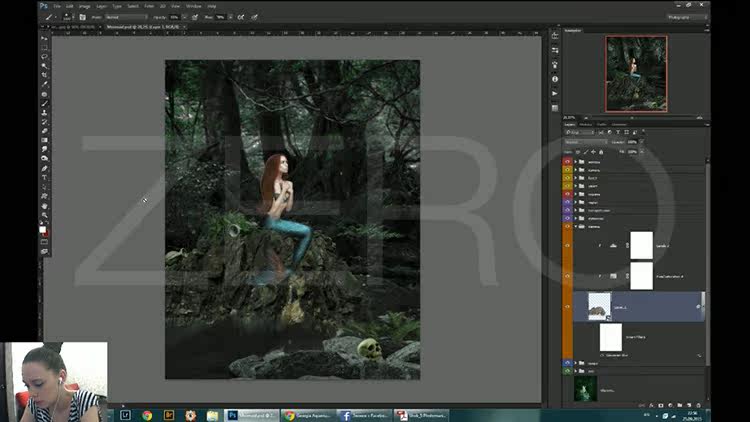Select the Brush tool in toolbox
This screenshot has width=750, height=422.
click(45, 103)
